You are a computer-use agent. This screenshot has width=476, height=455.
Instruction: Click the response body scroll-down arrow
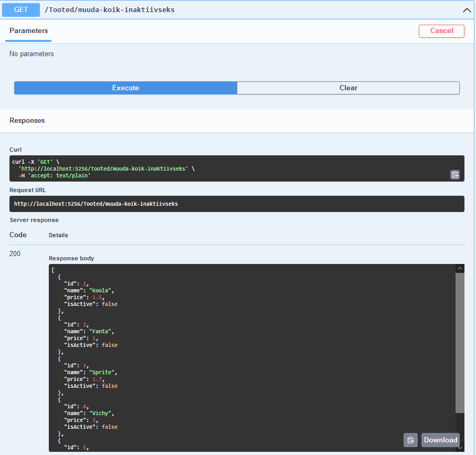pyautogui.click(x=460, y=448)
